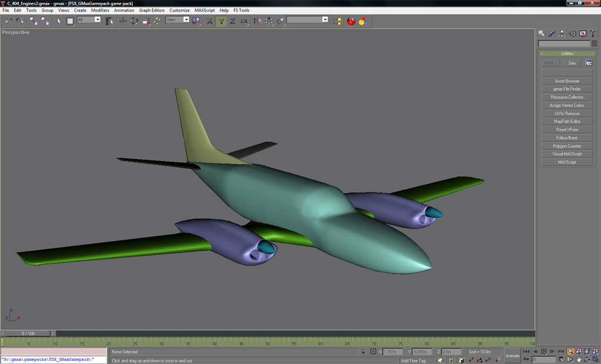Select the Select and Move tool
The height and width of the screenshot is (364, 601).
tap(123, 21)
